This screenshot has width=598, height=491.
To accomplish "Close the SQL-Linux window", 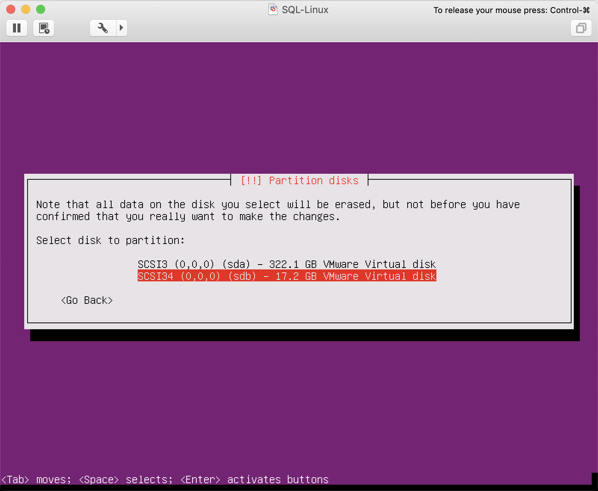I will [11, 9].
